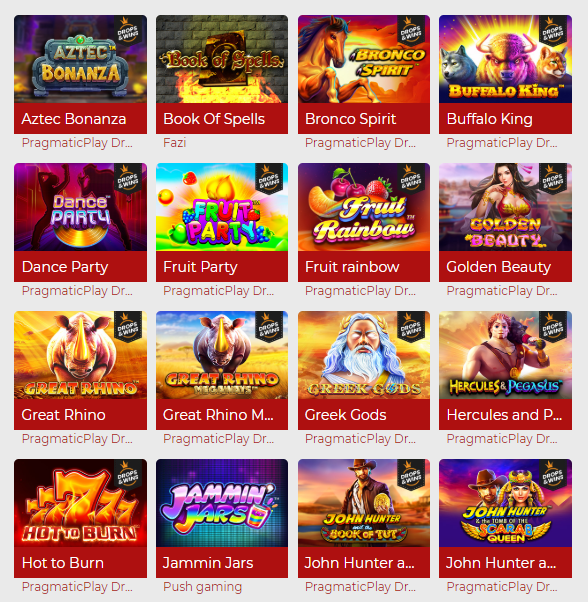Click the Push gaming provider label
This screenshot has height=602, width=588.
[x=203, y=587]
